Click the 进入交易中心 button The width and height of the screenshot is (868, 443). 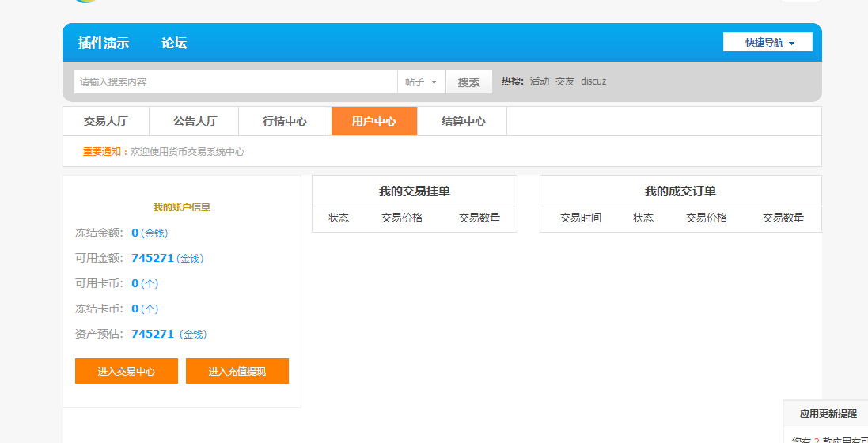pos(127,371)
